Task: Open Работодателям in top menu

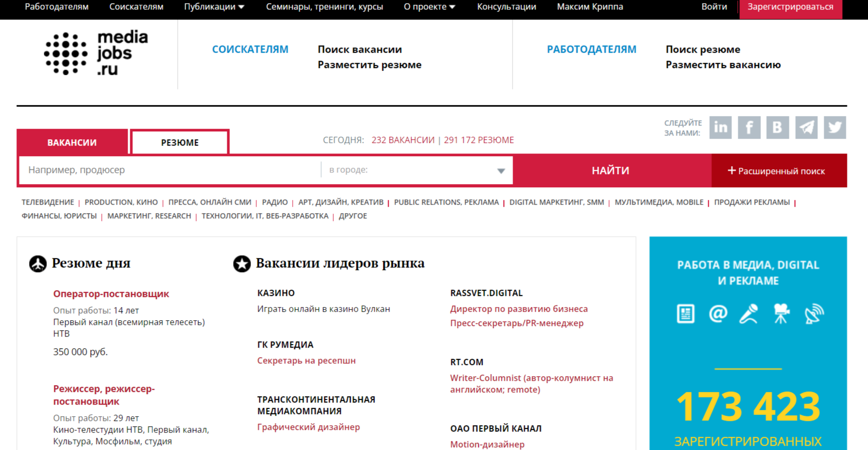Action: coord(57,7)
